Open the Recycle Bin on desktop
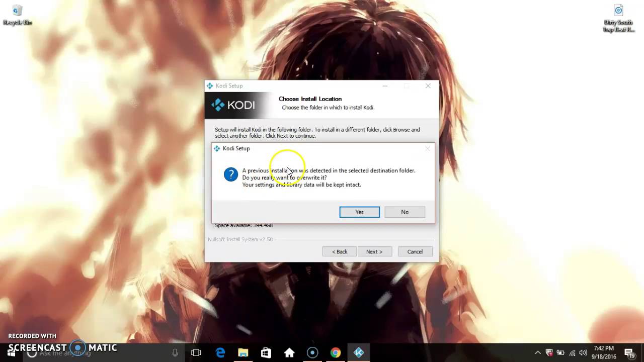The height and width of the screenshot is (362, 644). [17, 15]
